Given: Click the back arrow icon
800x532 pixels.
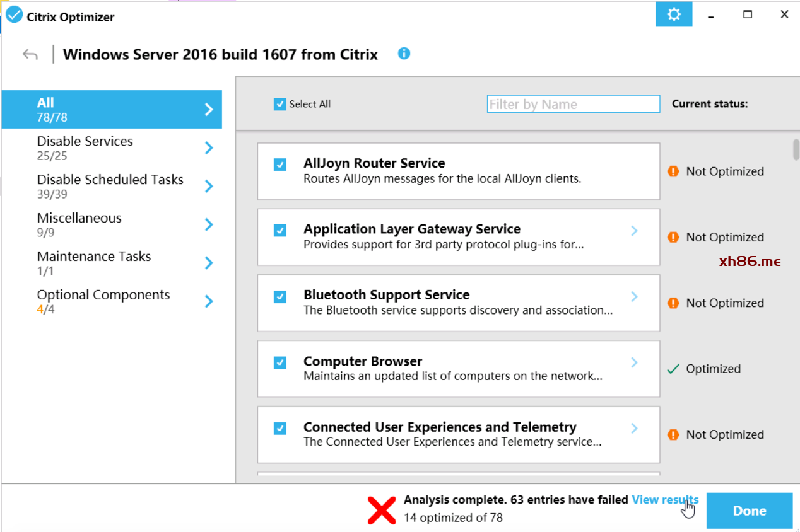Looking at the screenshot, I should (30, 54).
